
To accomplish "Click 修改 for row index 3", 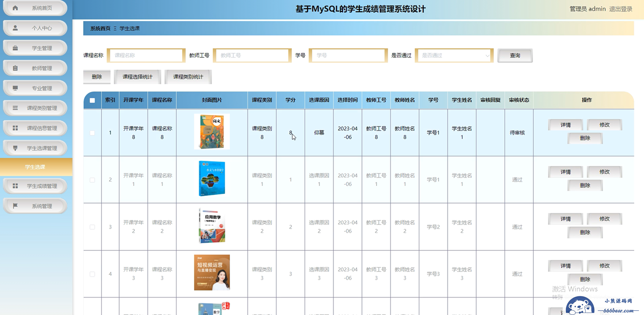I will [604, 219].
